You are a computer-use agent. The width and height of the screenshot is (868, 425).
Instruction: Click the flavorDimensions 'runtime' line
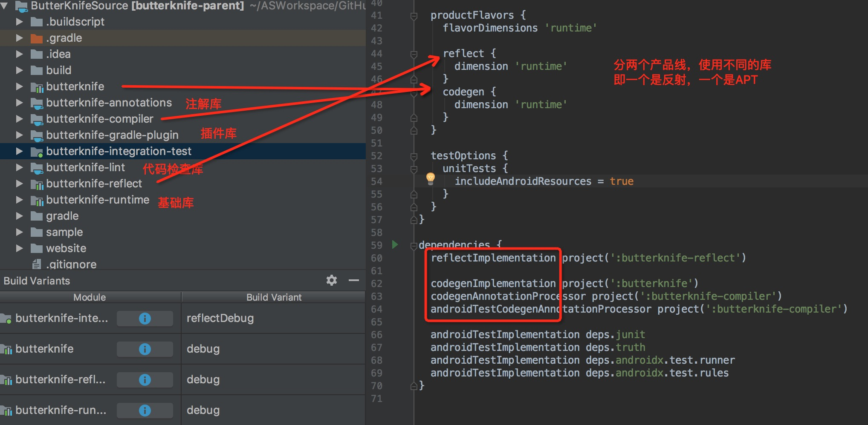[x=520, y=28]
